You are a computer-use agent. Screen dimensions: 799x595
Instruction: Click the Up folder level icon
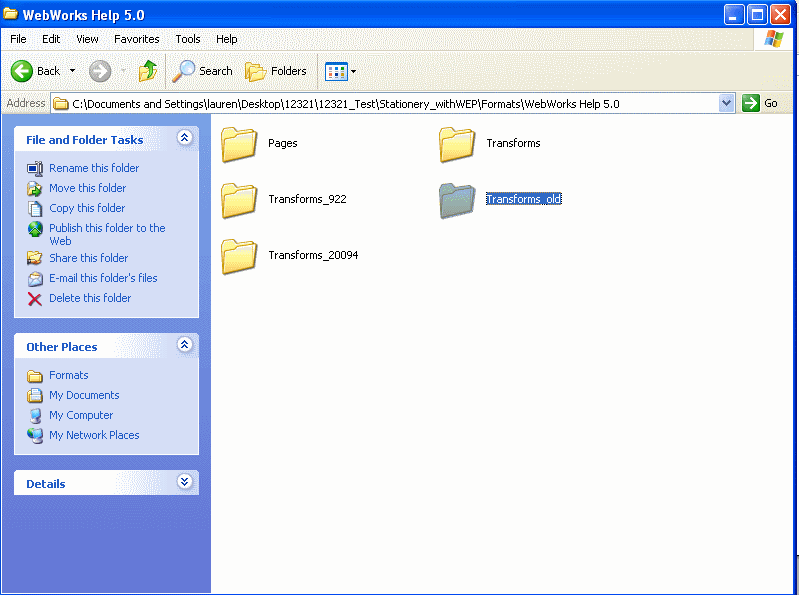[x=148, y=71]
